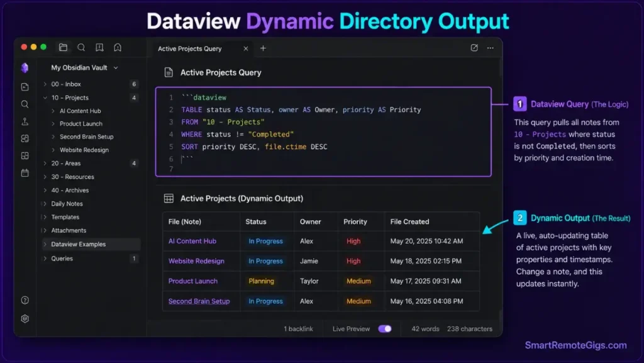Open the Queries folder
This screenshot has width=644, height=363.
click(x=62, y=259)
